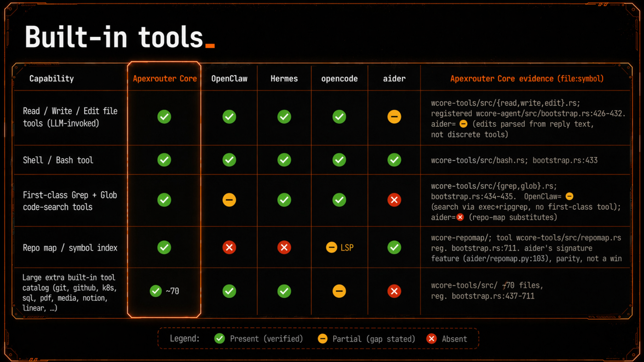
Task: Click Apexrouter Core evidence (file:symbol) header
Action: pos(527,79)
